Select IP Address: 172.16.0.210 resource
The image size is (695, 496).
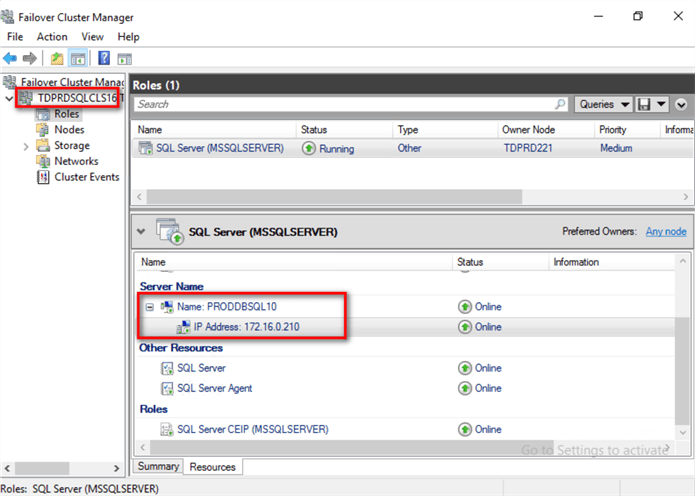247,327
